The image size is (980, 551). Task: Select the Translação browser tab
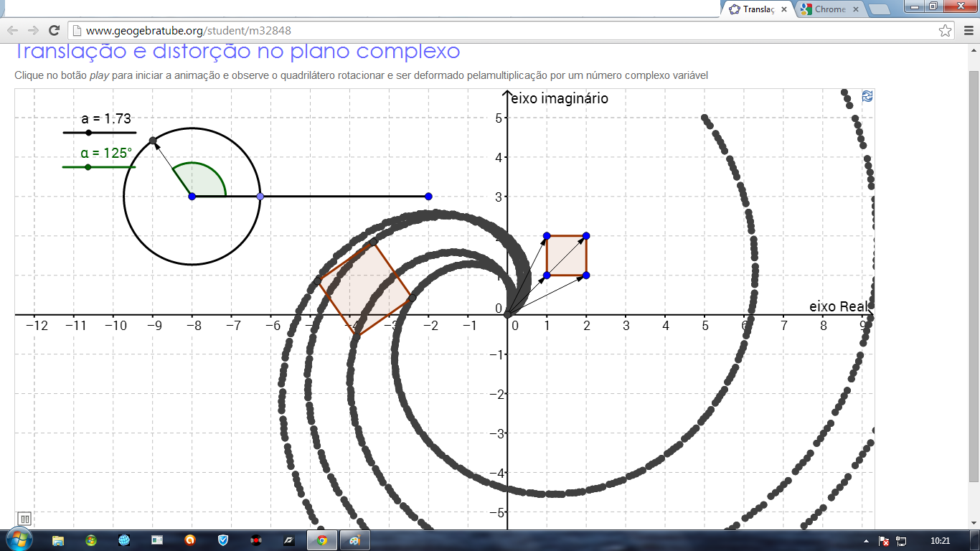[758, 9]
